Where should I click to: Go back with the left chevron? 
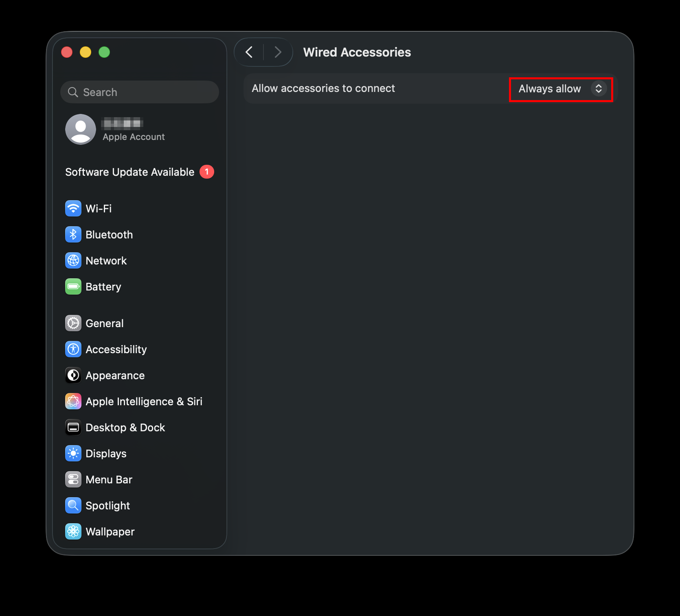coord(249,52)
